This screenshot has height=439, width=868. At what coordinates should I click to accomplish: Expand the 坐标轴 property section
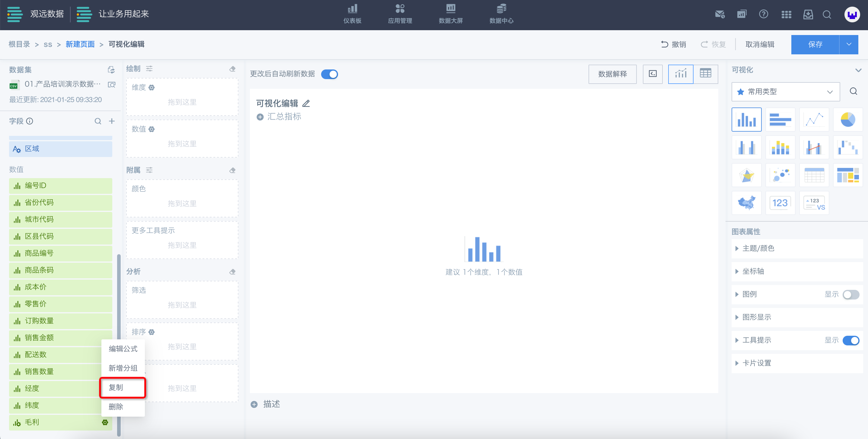(x=753, y=271)
